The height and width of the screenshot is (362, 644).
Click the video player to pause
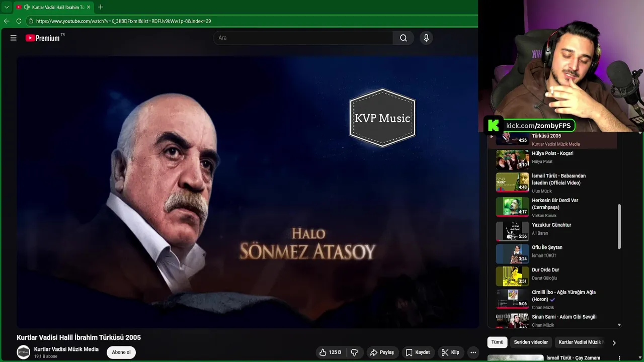tap(248, 192)
